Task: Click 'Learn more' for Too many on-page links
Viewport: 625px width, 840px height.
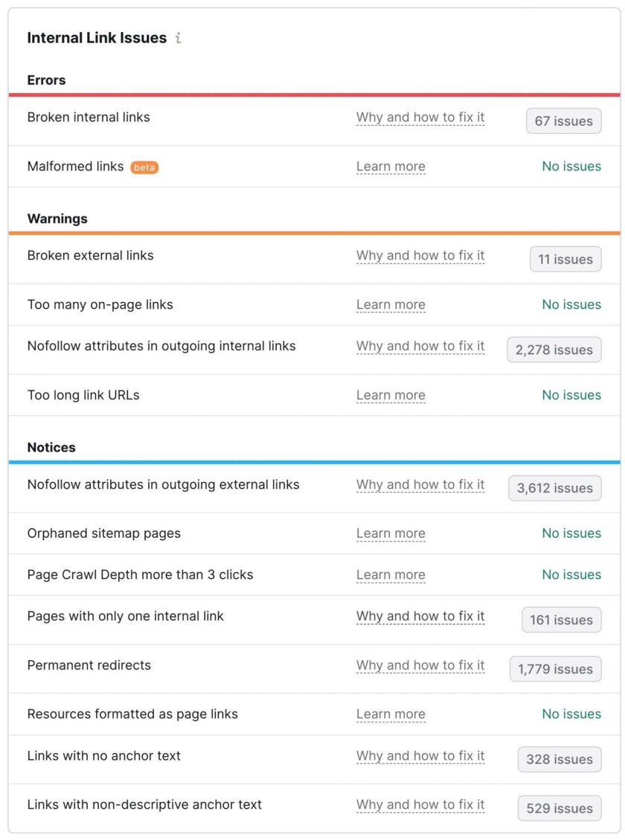Action: point(391,305)
